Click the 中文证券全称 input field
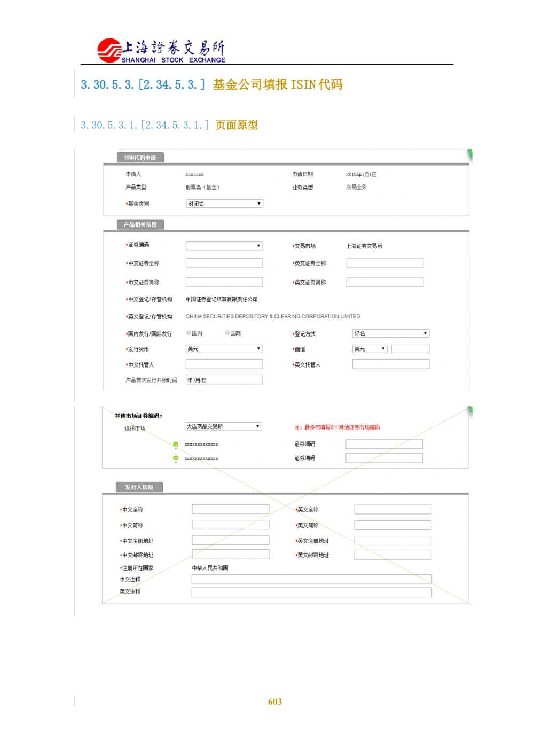 tap(224, 262)
